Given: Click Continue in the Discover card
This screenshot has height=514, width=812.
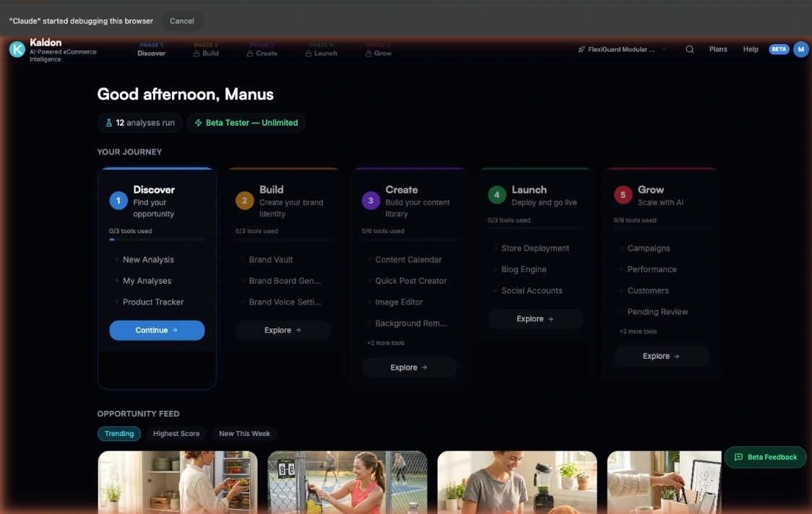Looking at the screenshot, I should [157, 330].
